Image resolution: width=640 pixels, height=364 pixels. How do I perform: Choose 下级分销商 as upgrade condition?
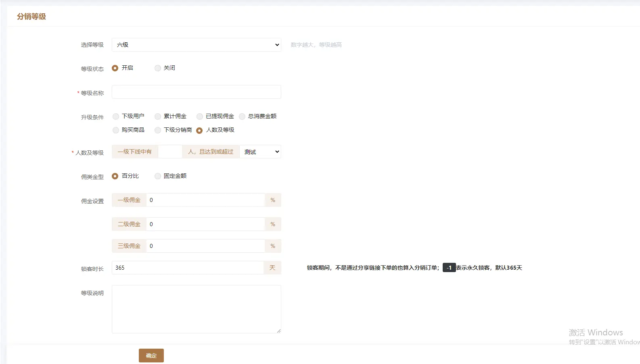point(158,130)
